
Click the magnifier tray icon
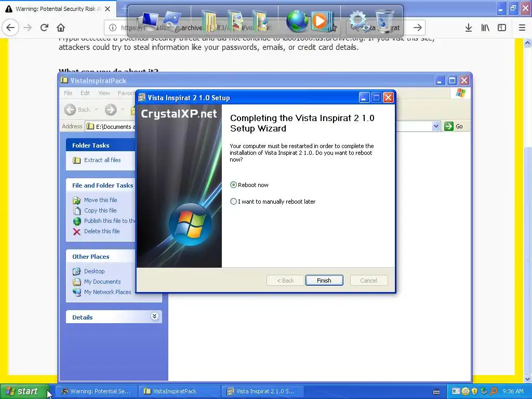494,391
